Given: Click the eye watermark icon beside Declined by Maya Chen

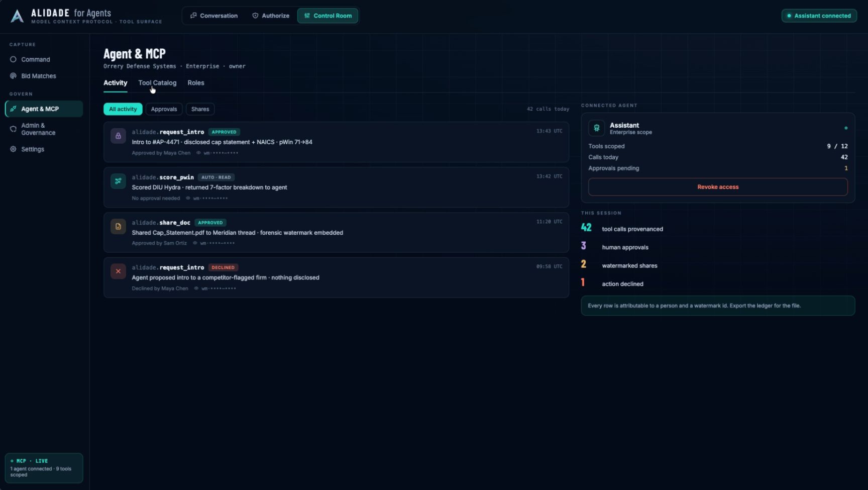Looking at the screenshot, I should [x=196, y=288].
